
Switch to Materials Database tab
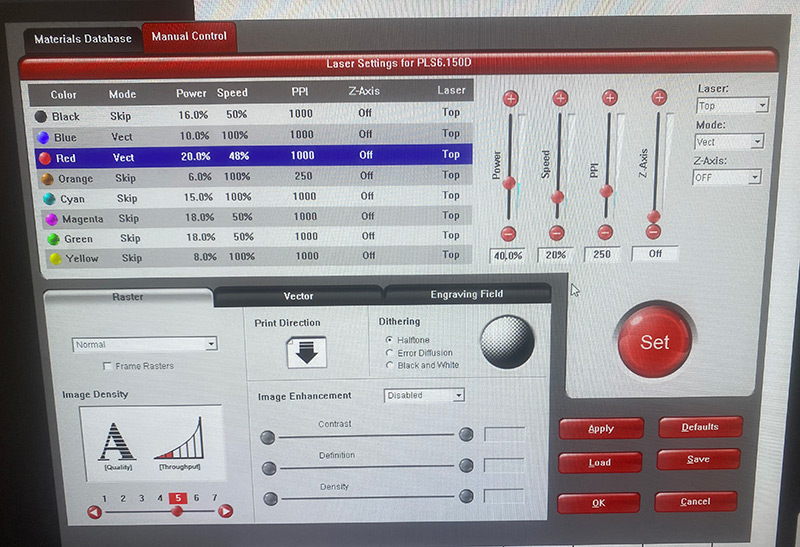[83, 39]
